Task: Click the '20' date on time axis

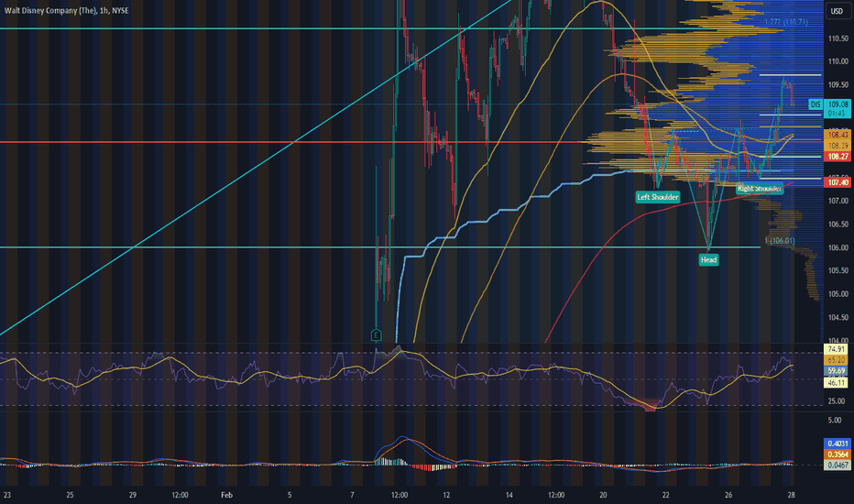Action: [x=603, y=495]
